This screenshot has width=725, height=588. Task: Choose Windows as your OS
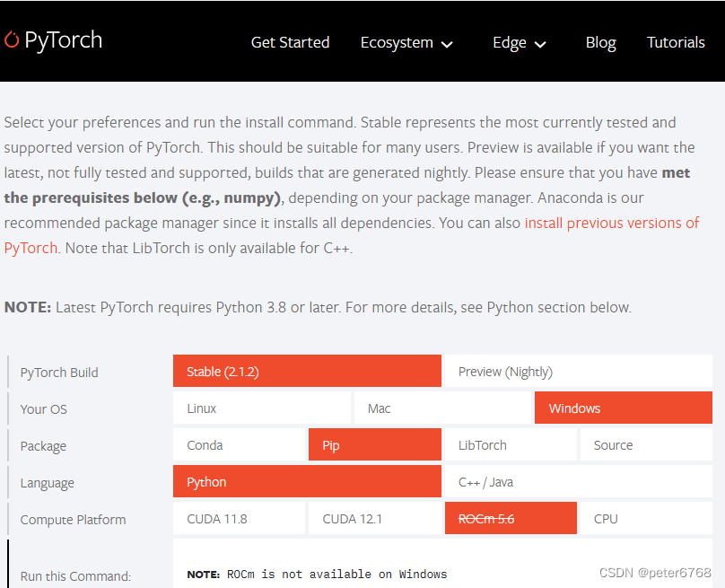point(624,408)
